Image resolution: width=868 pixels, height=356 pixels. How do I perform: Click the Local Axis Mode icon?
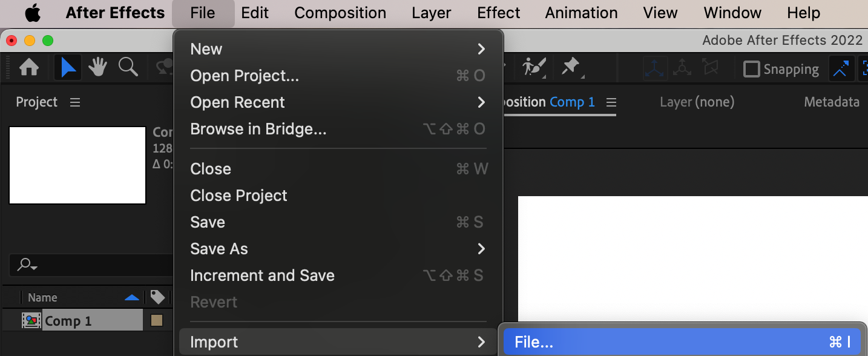[656, 68]
